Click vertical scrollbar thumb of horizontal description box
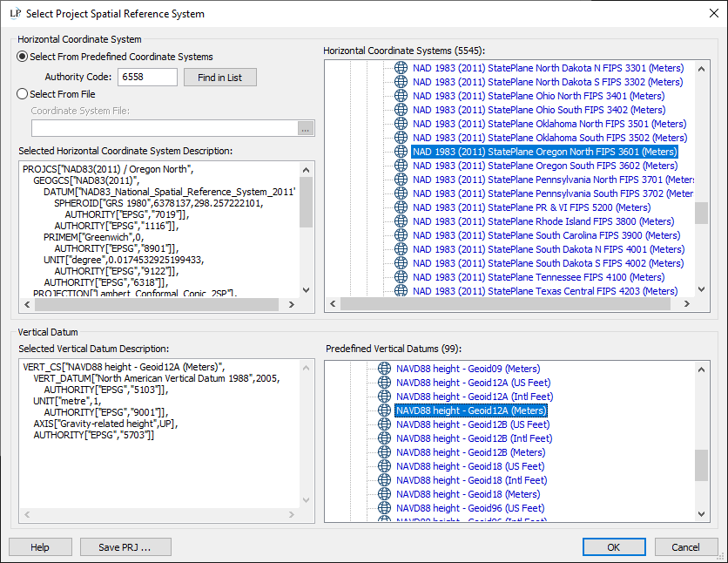728x563 pixels. pyautogui.click(x=306, y=202)
